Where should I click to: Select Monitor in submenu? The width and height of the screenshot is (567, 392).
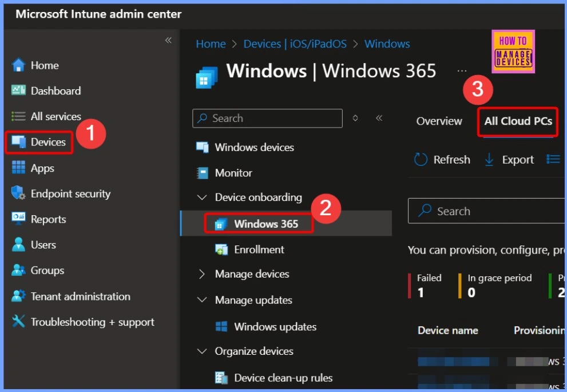[x=233, y=173]
